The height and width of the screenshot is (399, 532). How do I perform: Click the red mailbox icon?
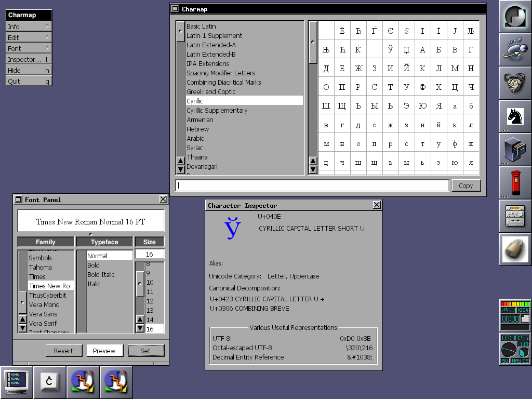click(x=515, y=183)
